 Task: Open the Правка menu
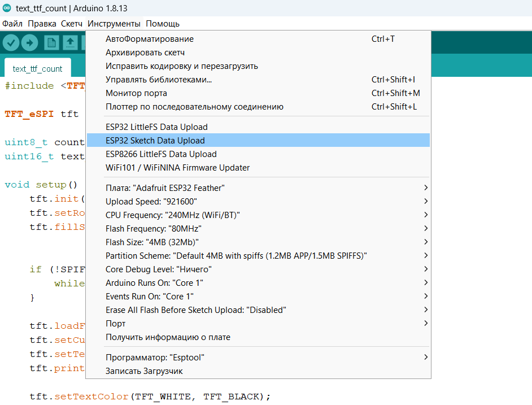pos(42,24)
